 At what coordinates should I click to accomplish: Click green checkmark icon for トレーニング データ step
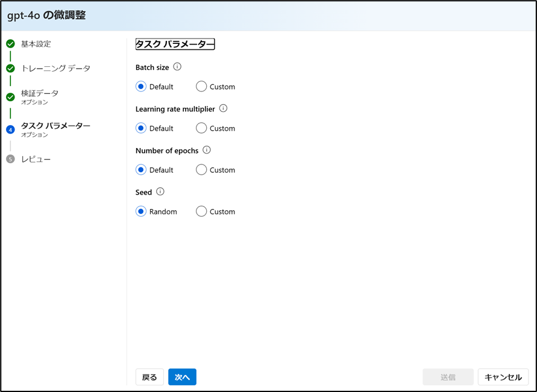[11, 69]
